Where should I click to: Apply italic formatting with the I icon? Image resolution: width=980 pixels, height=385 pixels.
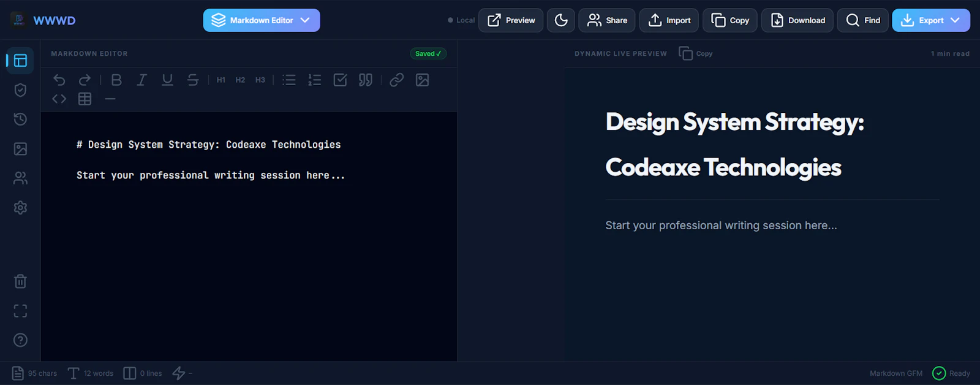pyautogui.click(x=141, y=80)
